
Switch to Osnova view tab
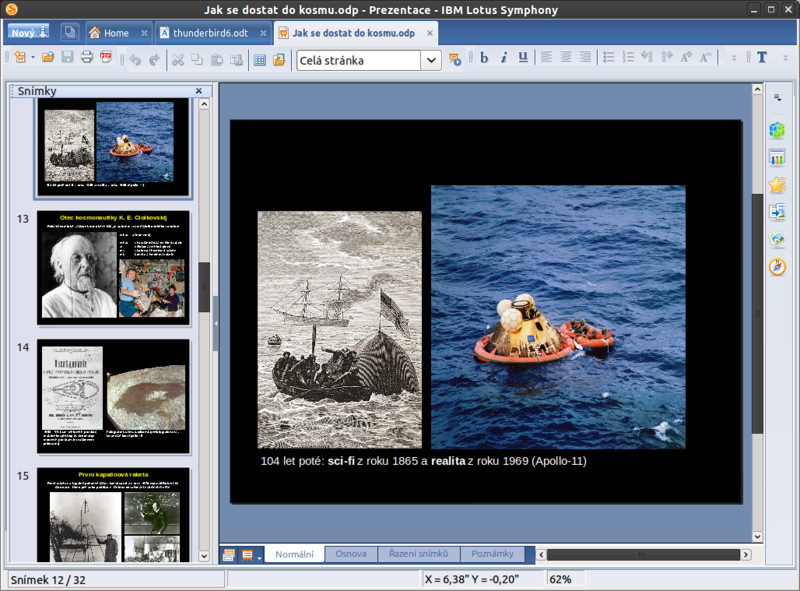tap(351, 554)
